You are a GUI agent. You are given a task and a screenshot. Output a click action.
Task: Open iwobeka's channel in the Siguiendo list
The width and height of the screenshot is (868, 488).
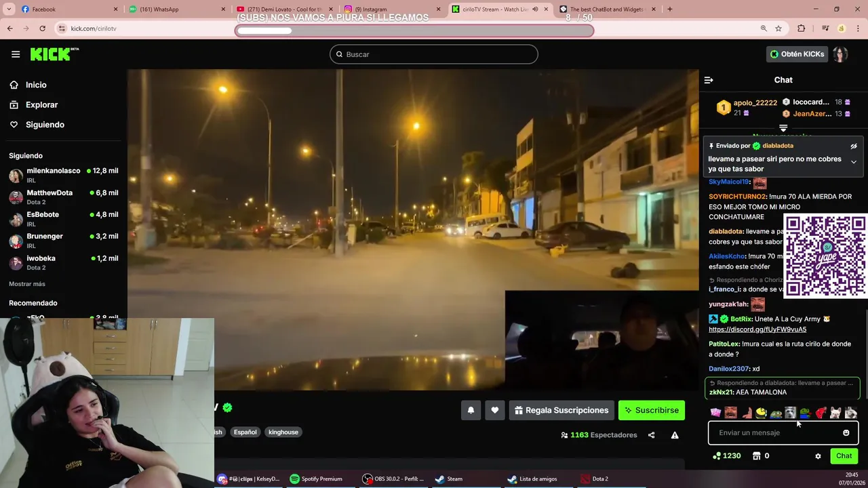point(64,263)
